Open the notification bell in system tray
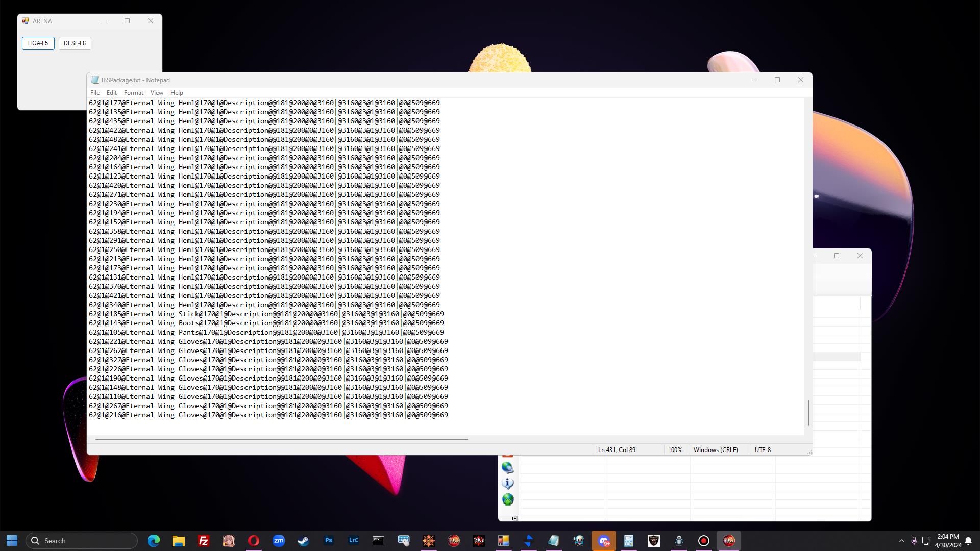This screenshot has height=551, width=980. click(x=968, y=541)
